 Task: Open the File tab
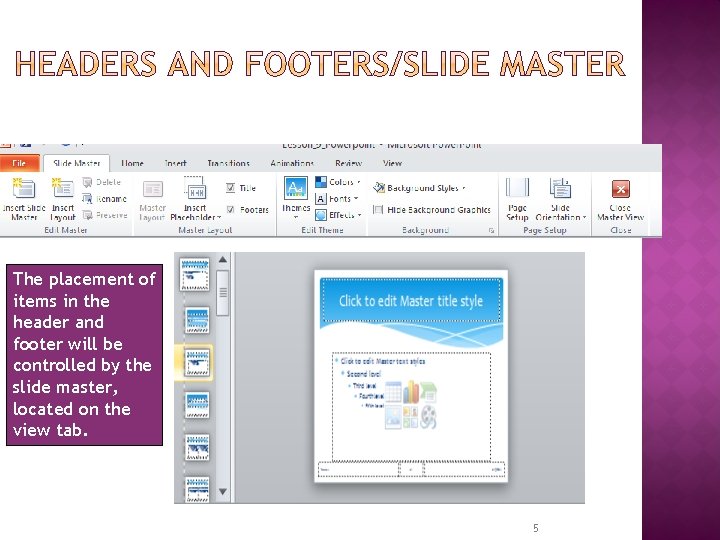click(x=19, y=163)
